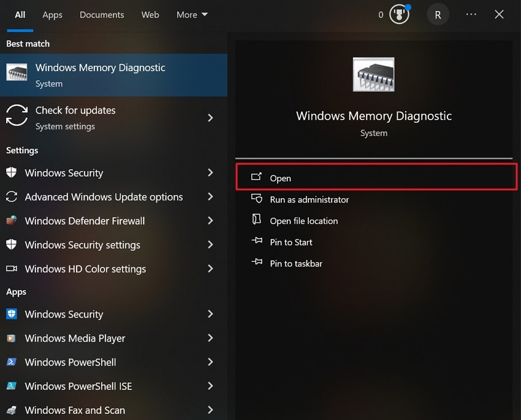Screen dimensions: 521x420
Task: Expand the More dropdown in search tabs
Action: 192,14
